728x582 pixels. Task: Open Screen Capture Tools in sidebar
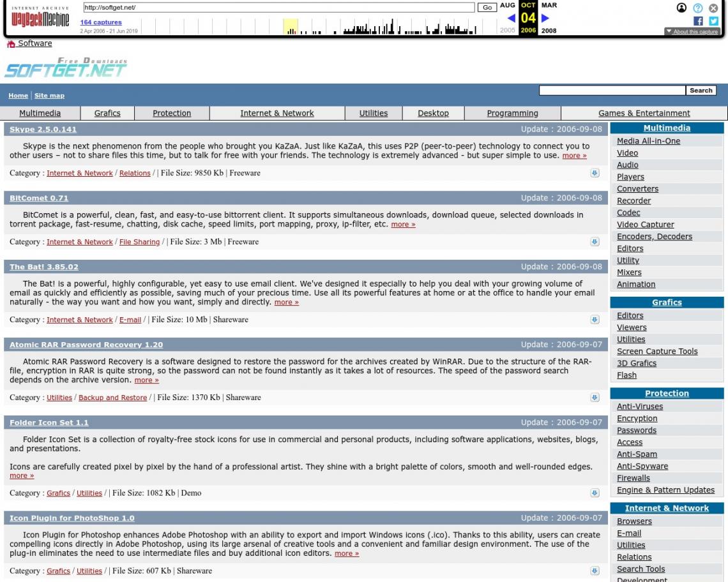[657, 352]
